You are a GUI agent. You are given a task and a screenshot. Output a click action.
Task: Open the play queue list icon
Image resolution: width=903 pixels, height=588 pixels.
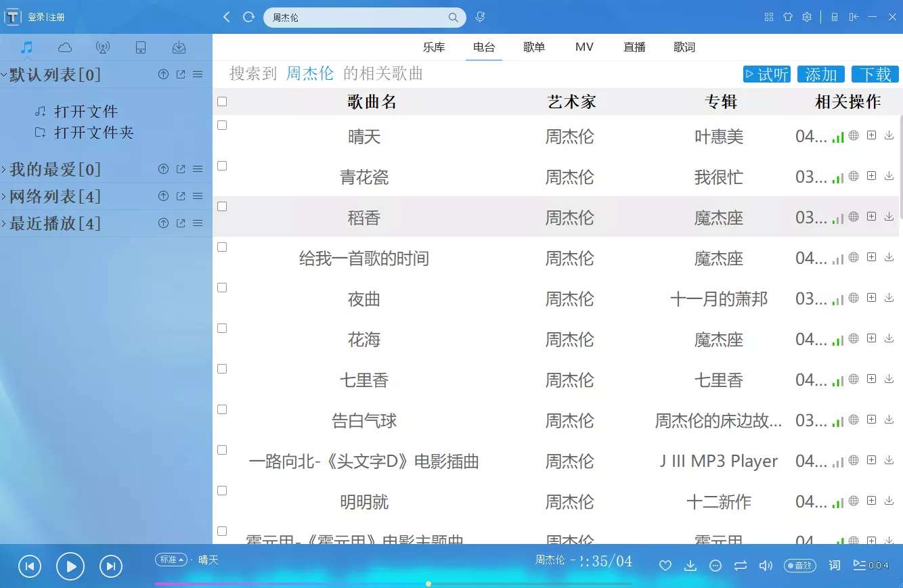click(860, 565)
